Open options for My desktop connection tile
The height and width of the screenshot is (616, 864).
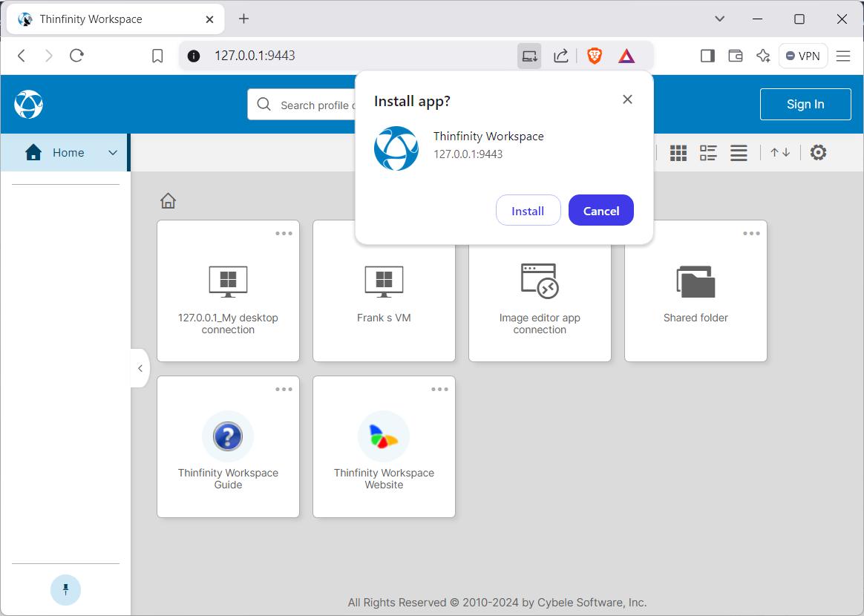tap(284, 234)
